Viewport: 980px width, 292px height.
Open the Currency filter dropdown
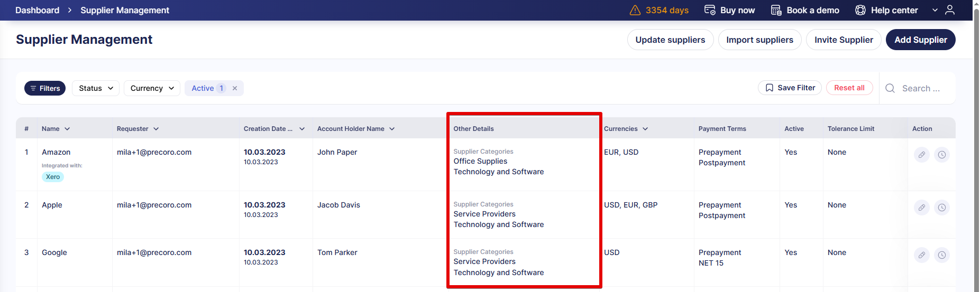pos(152,88)
